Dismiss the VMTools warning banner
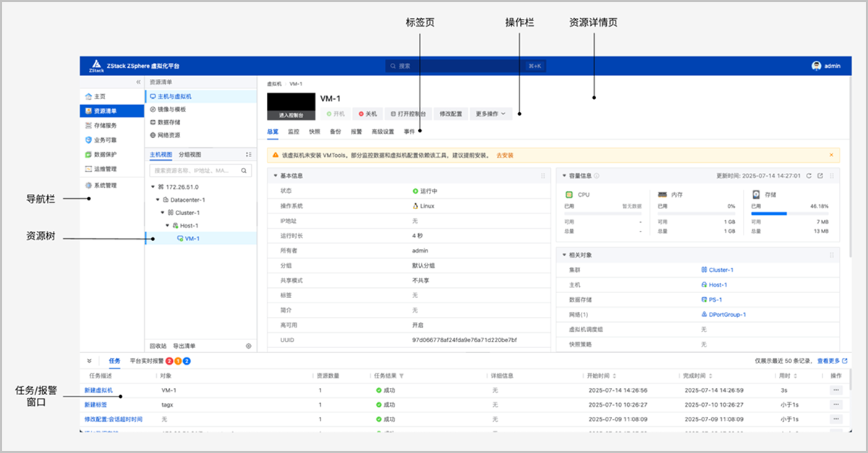This screenshot has height=453, width=868. [x=830, y=155]
